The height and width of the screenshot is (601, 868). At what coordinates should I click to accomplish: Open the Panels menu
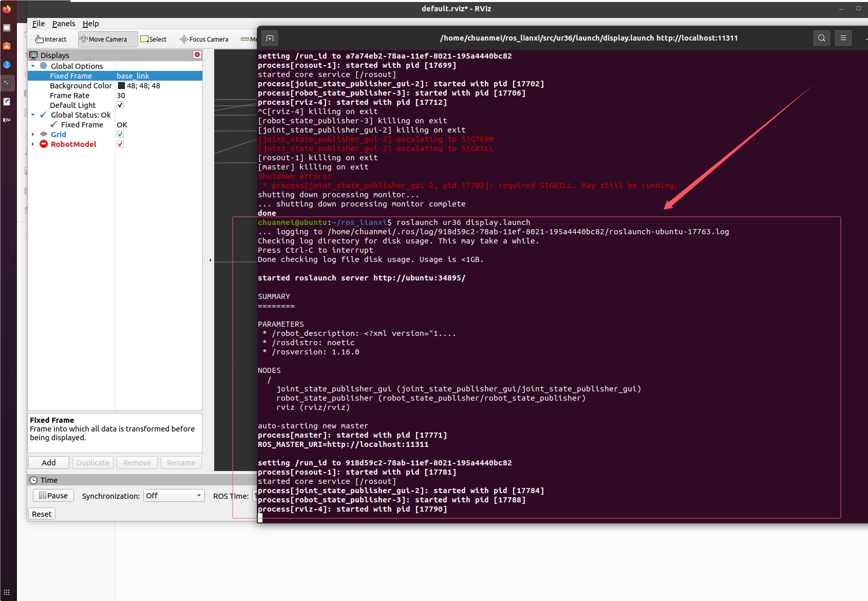pyautogui.click(x=63, y=24)
